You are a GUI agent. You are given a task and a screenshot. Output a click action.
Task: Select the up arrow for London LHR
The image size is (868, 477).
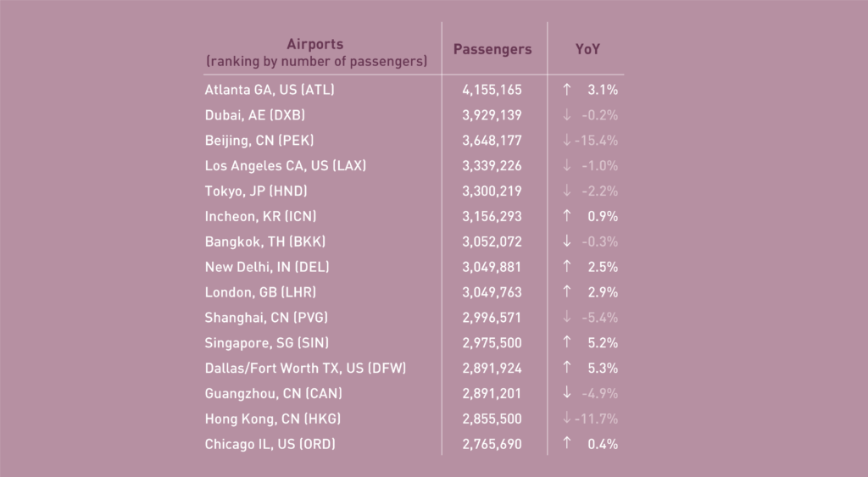[566, 292]
